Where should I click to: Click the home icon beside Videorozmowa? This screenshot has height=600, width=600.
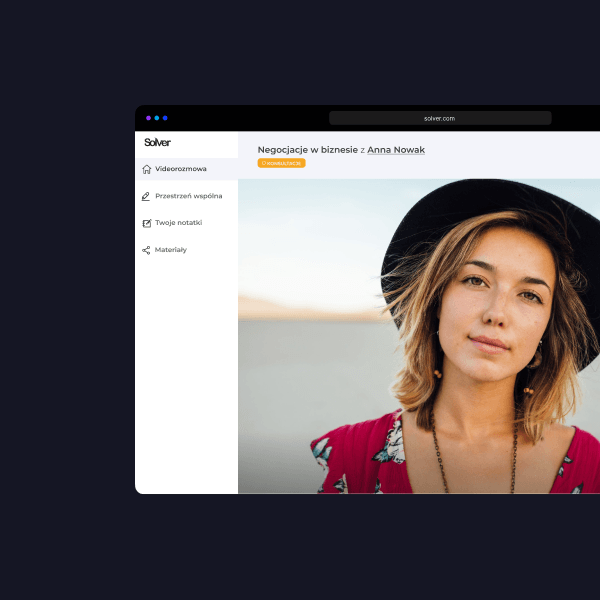(147, 169)
